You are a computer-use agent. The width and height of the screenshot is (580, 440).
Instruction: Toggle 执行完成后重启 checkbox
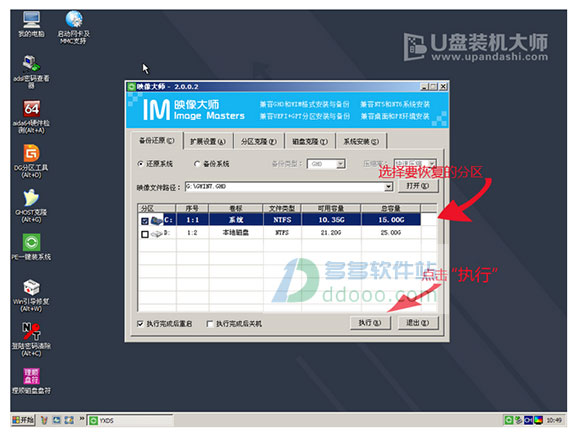140,324
